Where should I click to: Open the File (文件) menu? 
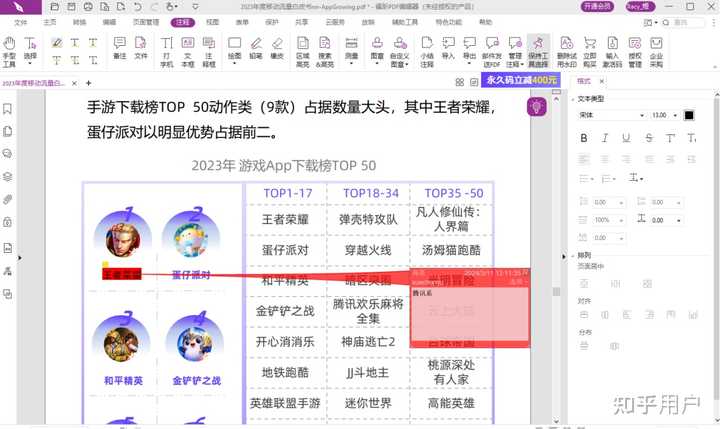pyautogui.click(x=21, y=22)
